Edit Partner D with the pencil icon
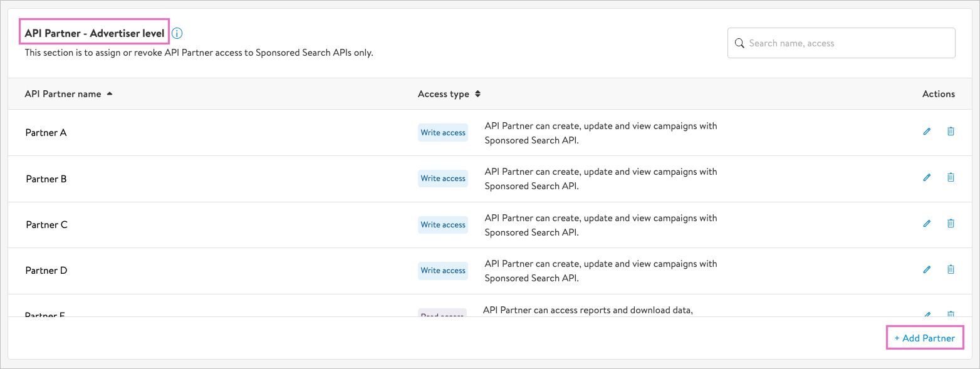 click(927, 269)
